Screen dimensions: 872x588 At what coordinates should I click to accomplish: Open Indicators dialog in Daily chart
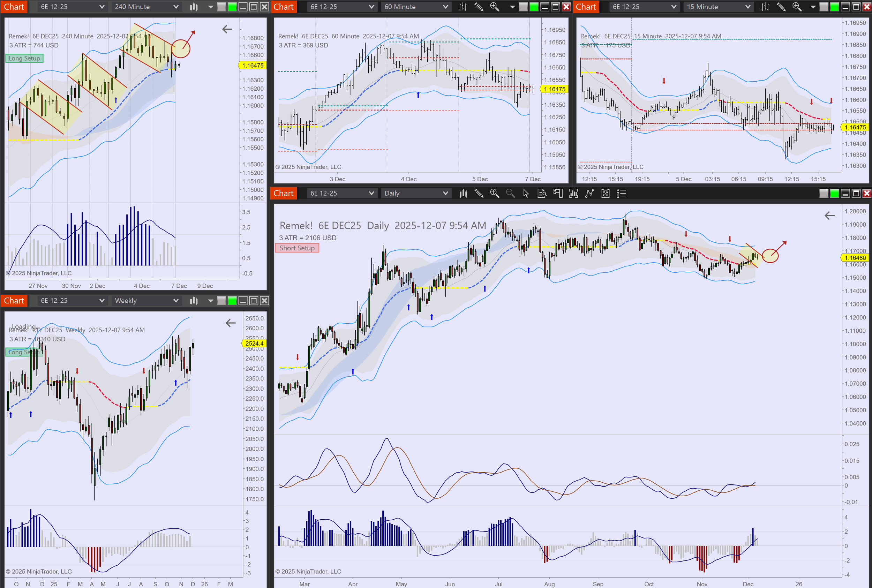point(589,193)
